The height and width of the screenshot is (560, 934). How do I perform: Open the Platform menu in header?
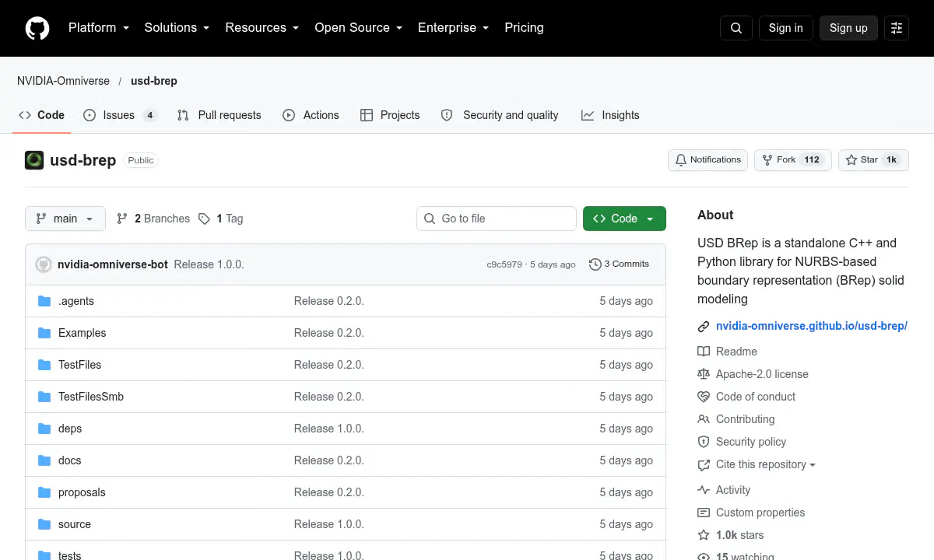99,28
